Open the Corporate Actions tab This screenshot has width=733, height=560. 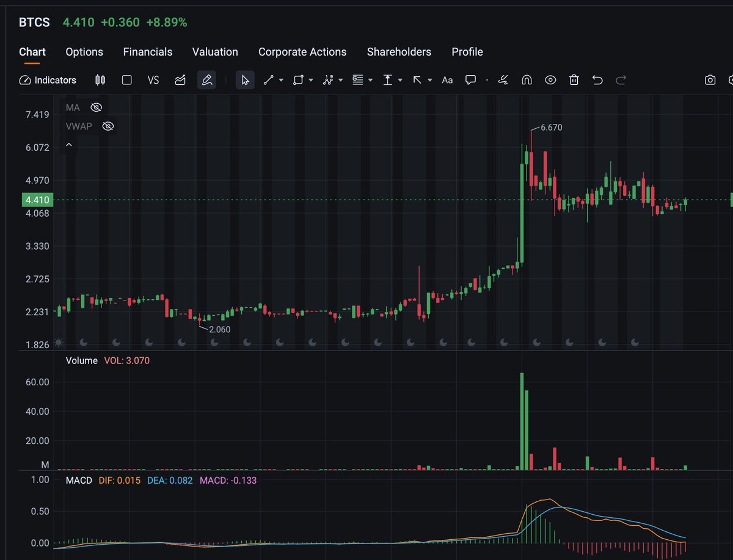tap(302, 52)
